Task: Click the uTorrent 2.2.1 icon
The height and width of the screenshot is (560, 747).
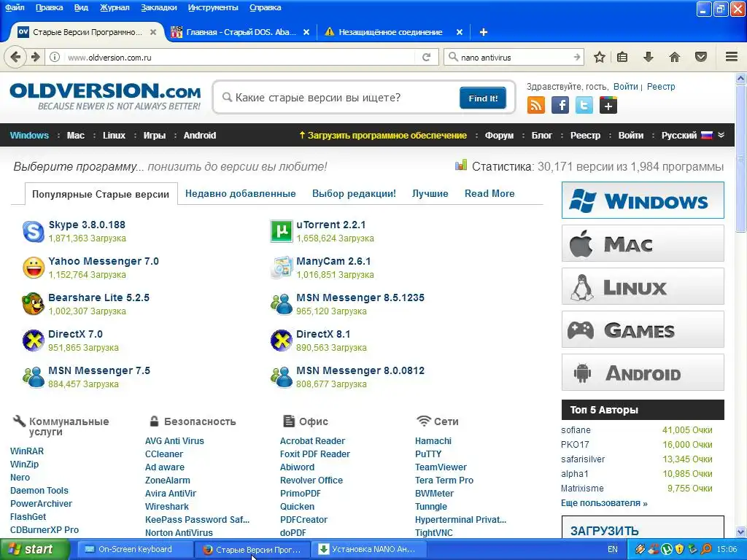Action: [x=281, y=231]
